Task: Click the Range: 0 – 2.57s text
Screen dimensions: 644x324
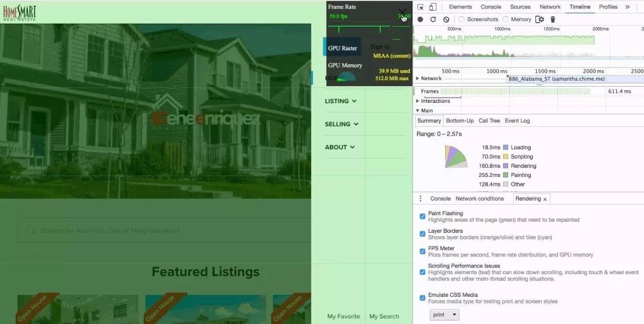Action: pos(439,134)
